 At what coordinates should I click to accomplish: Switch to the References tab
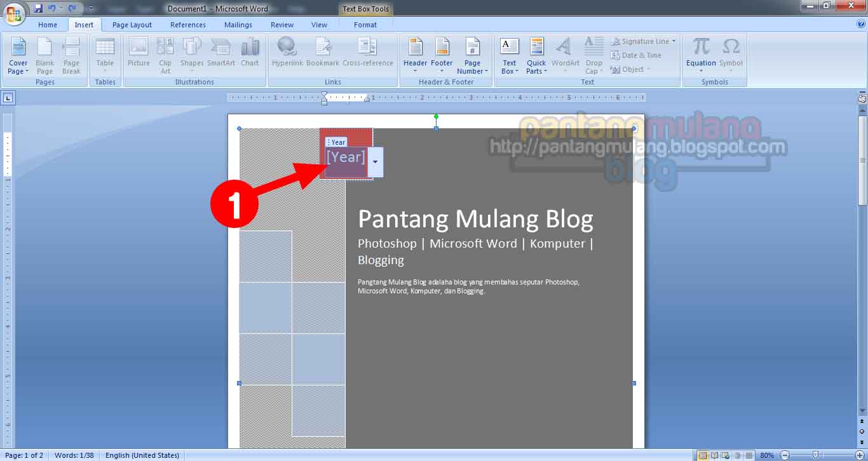pyautogui.click(x=188, y=25)
